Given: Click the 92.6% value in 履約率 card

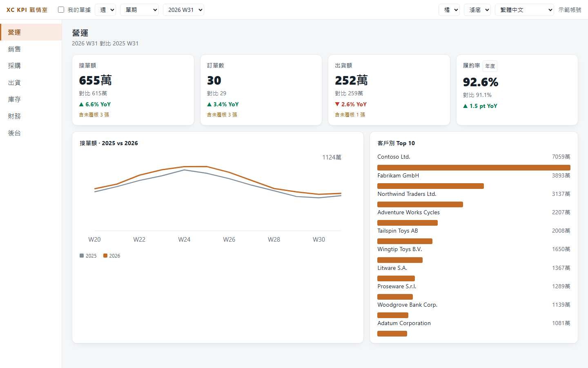Looking at the screenshot, I should [481, 82].
